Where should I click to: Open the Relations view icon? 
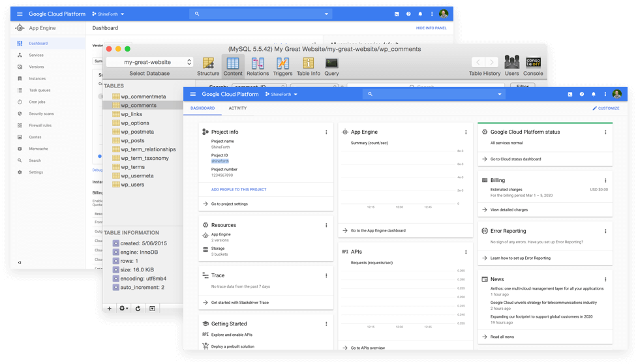click(258, 67)
